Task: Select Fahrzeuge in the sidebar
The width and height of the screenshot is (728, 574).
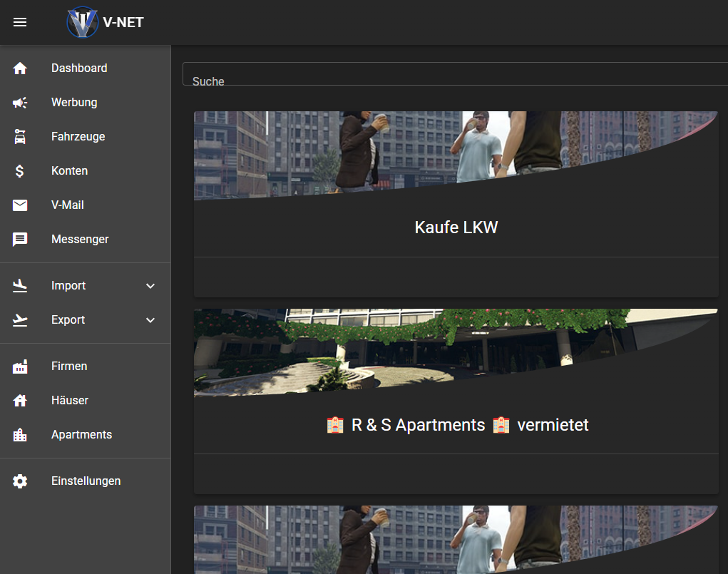Action: tap(86, 136)
